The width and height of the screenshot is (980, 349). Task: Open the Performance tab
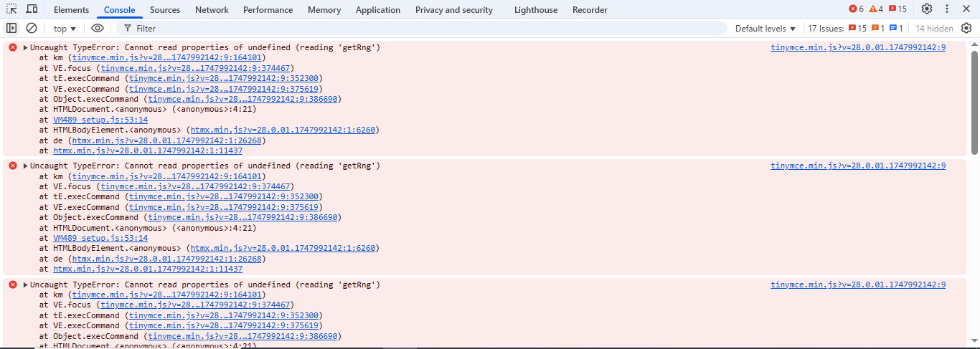coord(268,10)
